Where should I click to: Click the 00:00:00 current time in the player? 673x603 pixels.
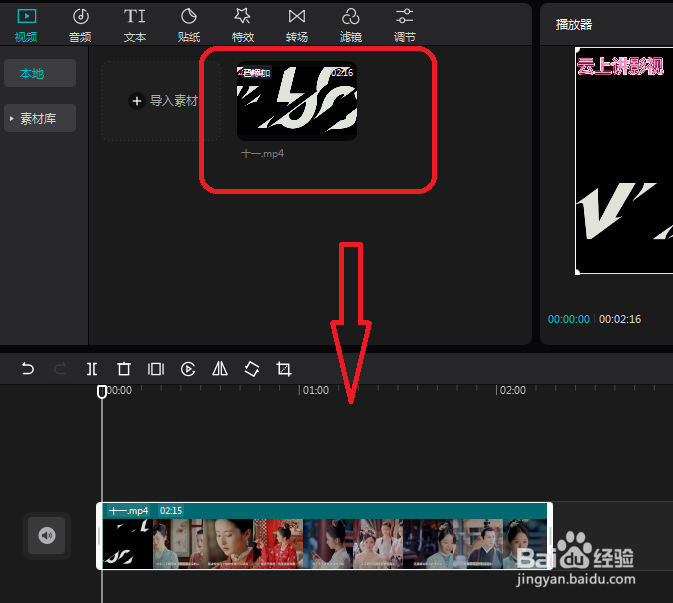pos(569,319)
